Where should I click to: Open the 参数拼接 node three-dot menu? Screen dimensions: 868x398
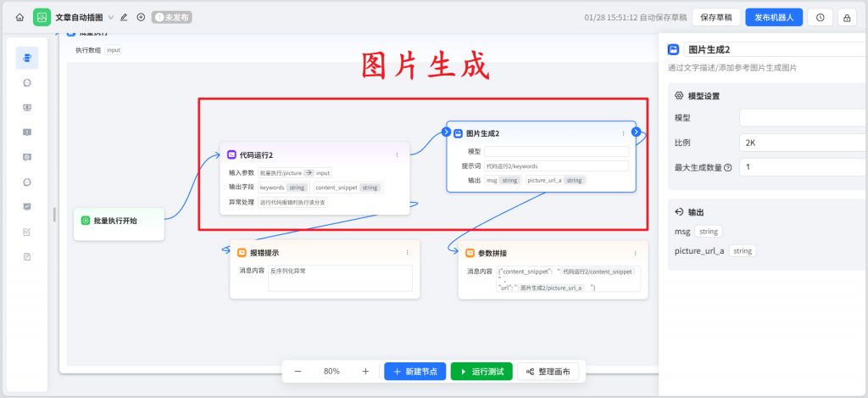click(x=636, y=254)
